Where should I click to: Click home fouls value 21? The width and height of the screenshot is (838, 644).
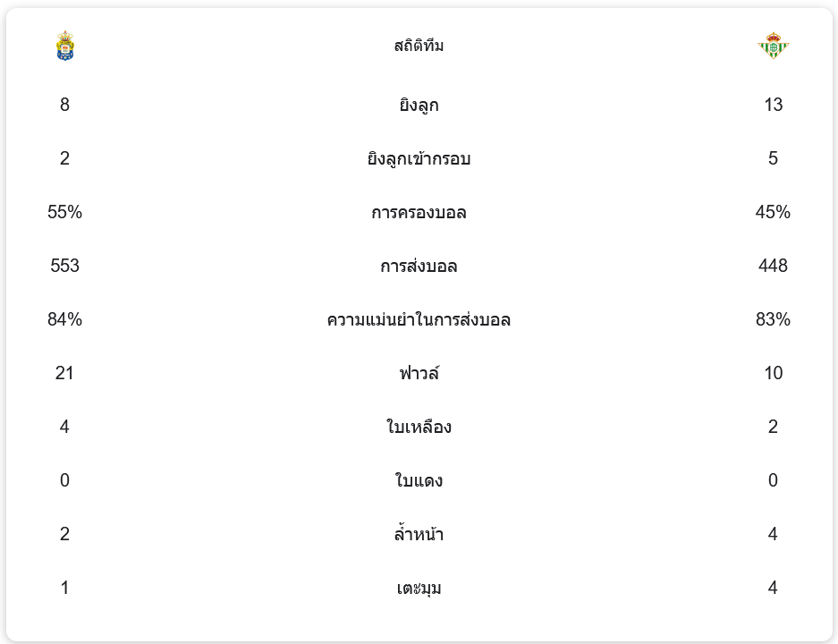[x=64, y=373]
